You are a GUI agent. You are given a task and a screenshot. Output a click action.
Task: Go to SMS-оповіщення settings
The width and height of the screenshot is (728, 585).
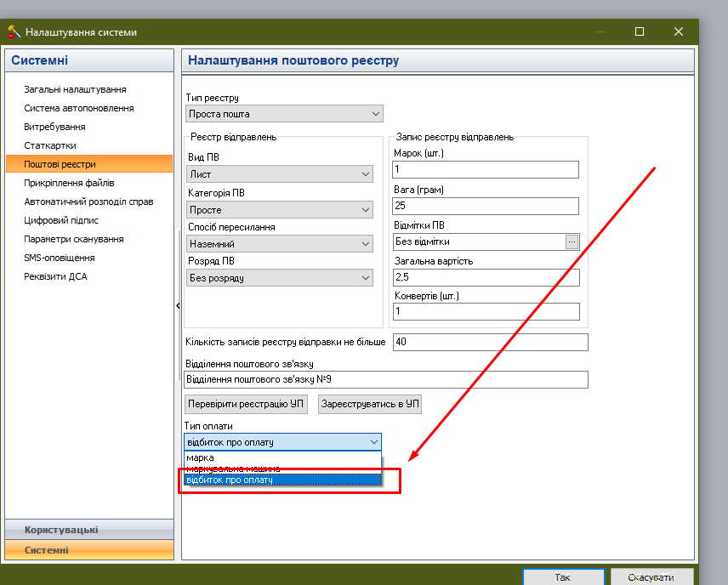point(60,258)
